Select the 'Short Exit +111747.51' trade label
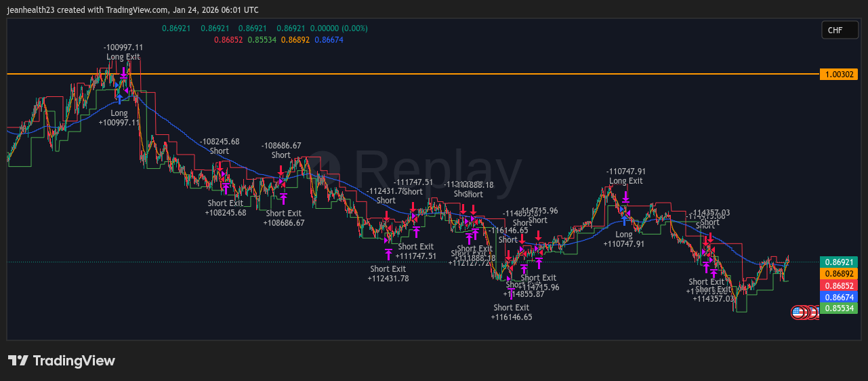 click(416, 252)
